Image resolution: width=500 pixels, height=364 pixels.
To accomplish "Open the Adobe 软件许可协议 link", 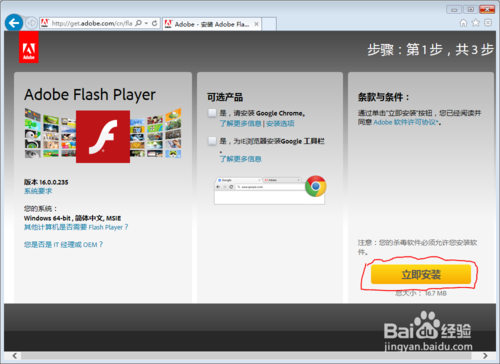I will coord(406,122).
